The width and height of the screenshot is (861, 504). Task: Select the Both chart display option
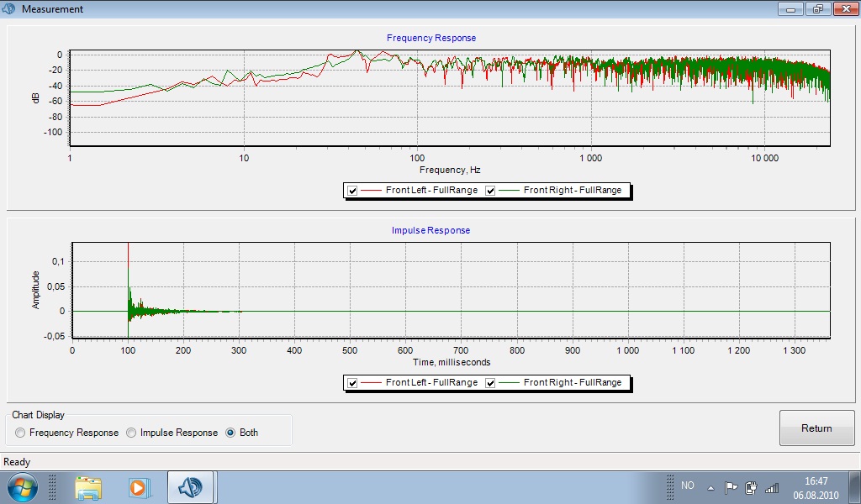(x=230, y=433)
